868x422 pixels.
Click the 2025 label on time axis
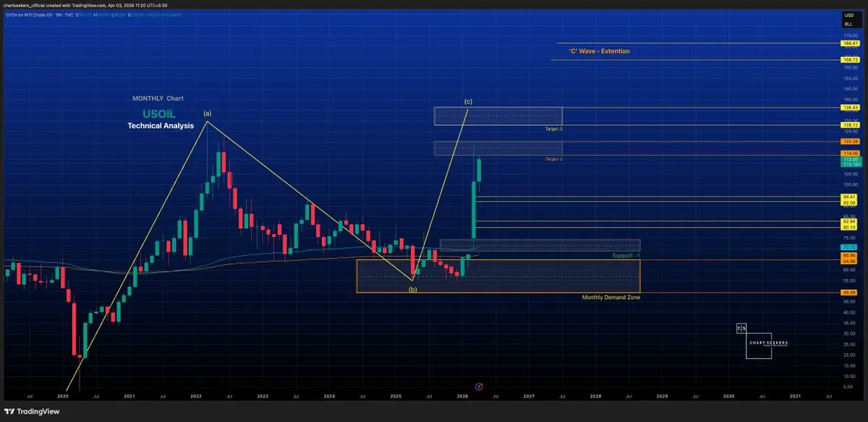[396, 397]
